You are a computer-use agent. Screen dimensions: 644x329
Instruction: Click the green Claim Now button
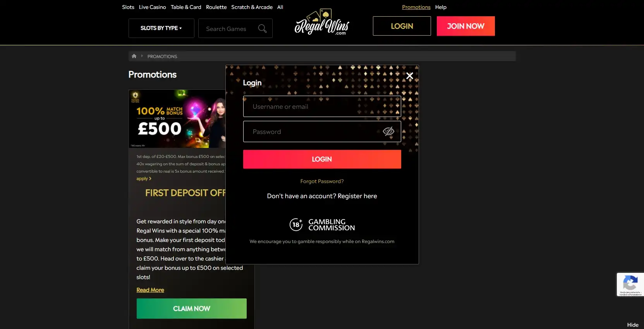tap(191, 308)
